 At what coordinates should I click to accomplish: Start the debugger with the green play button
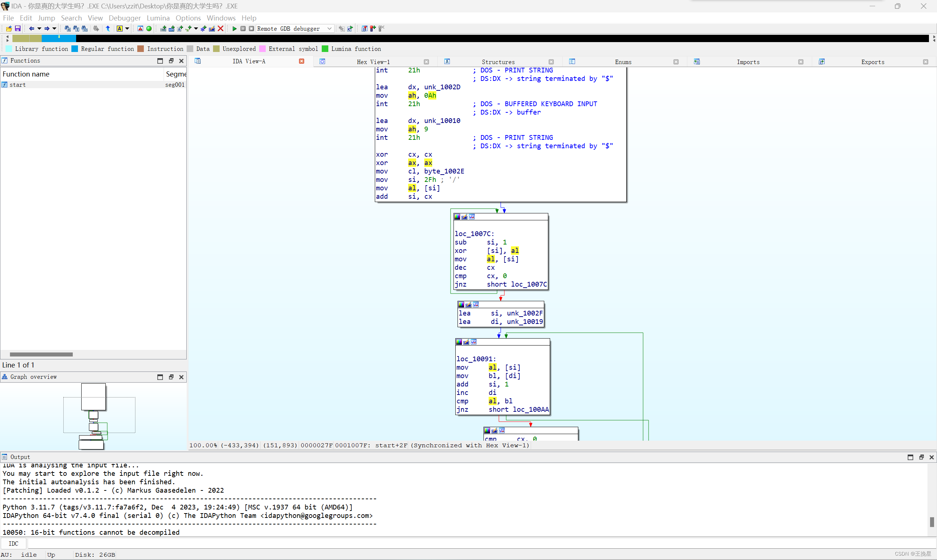point(235,29)
